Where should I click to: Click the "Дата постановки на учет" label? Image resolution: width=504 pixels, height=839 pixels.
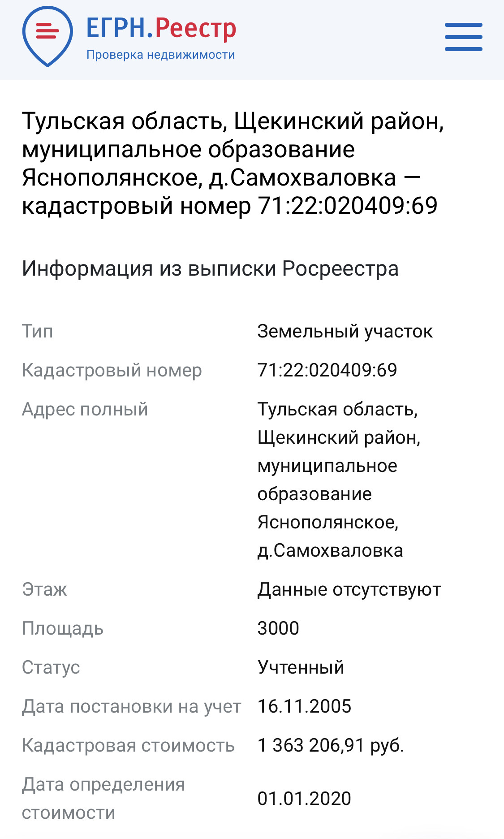[132, 706]
